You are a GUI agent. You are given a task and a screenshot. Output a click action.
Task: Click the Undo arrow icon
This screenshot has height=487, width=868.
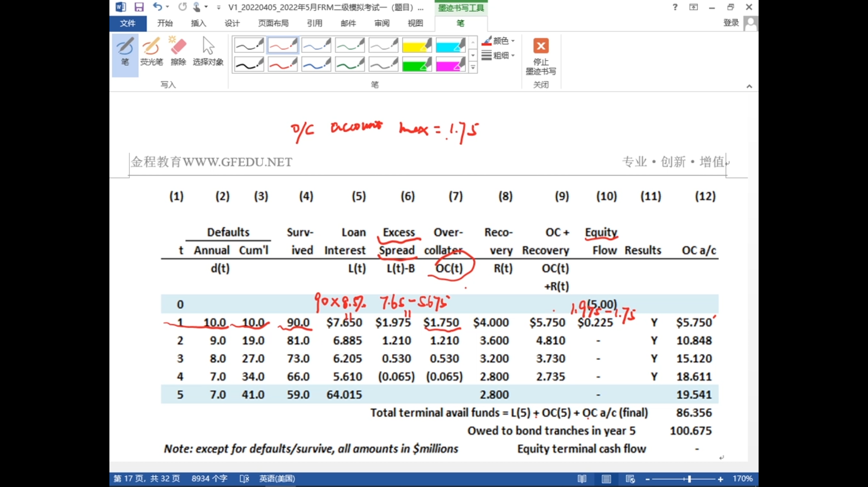[x=157, y=7]
